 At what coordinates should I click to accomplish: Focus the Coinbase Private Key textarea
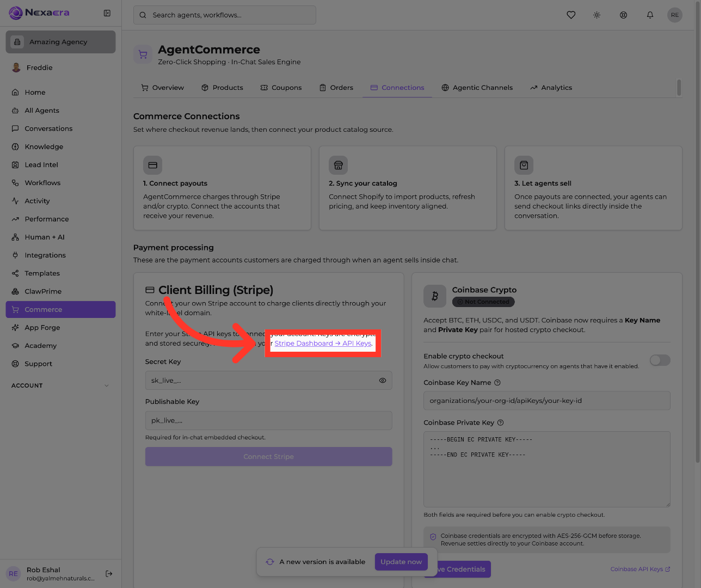(x=546, y=469)
